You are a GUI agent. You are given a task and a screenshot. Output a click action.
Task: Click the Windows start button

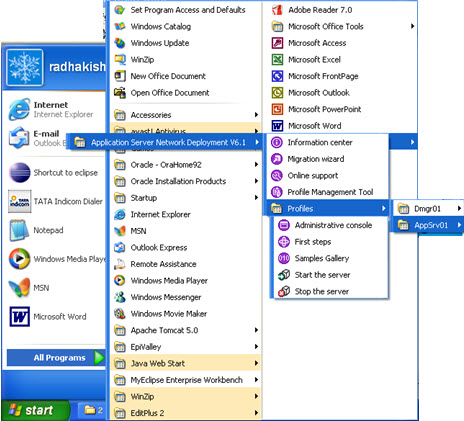[35, 410]
